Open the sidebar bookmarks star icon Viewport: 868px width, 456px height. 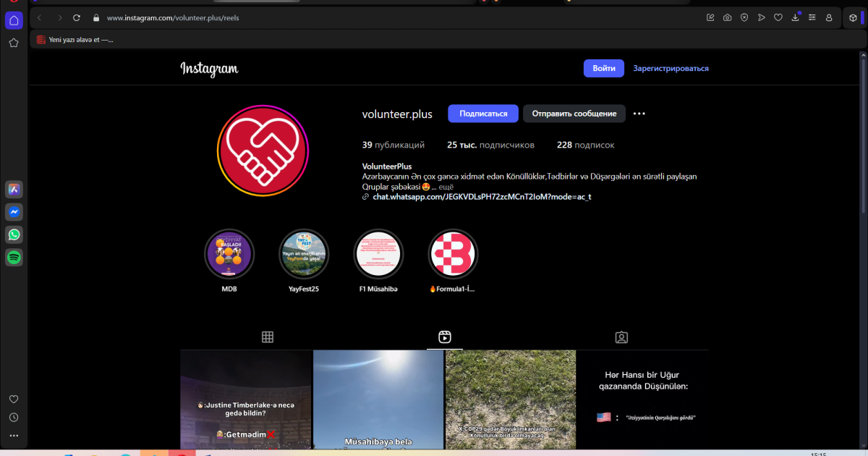(x=14, y=43)
